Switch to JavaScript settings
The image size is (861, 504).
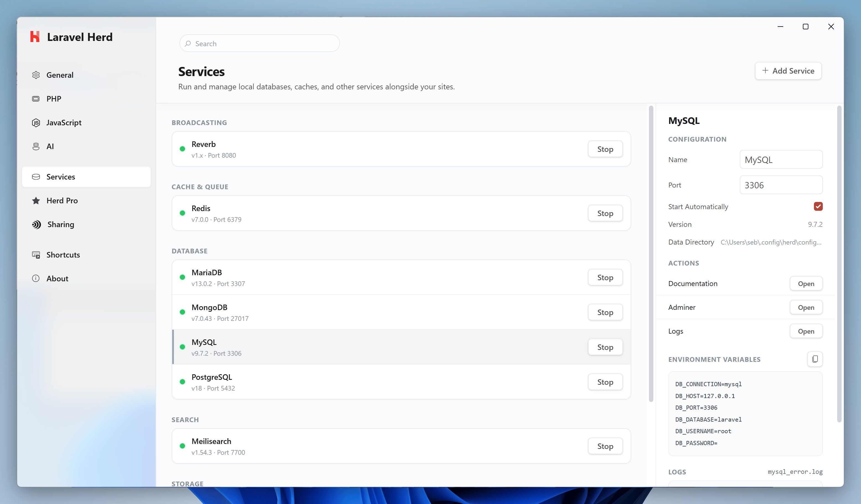pyautogui.click(x=86, y=123)
